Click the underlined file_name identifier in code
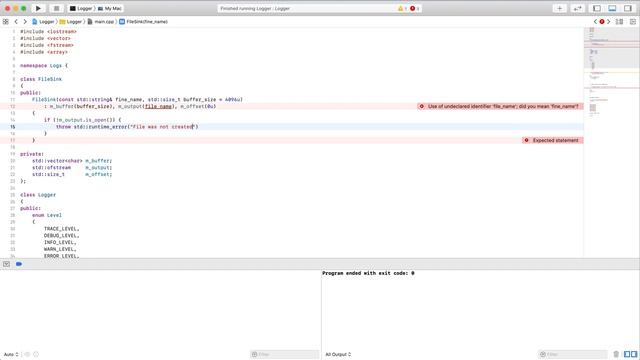The width and height of the screenshot is (640, 360). 158,107
